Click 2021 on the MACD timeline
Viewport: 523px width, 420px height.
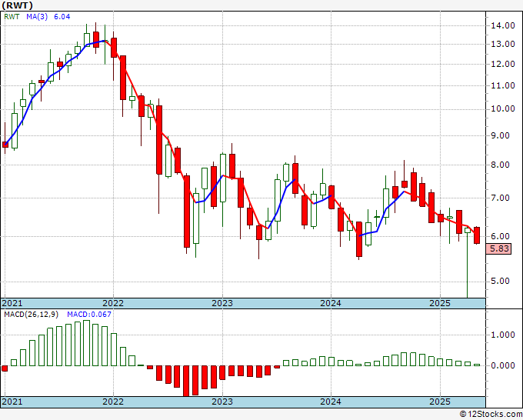(12, 402)
